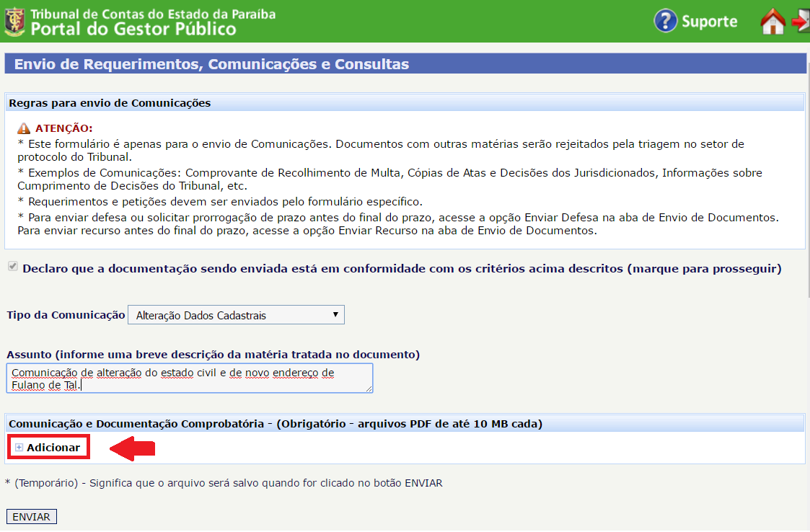Screen dimensions: 810x532
Task: Open the Tipo da Comunicação dropdown
Action: [236, 315]
